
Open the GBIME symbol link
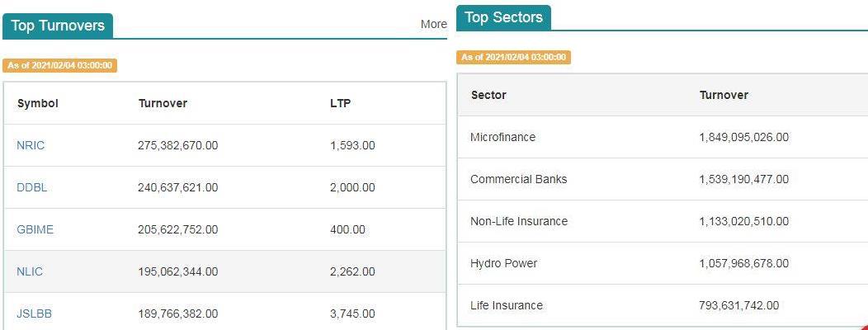(35, 230)
